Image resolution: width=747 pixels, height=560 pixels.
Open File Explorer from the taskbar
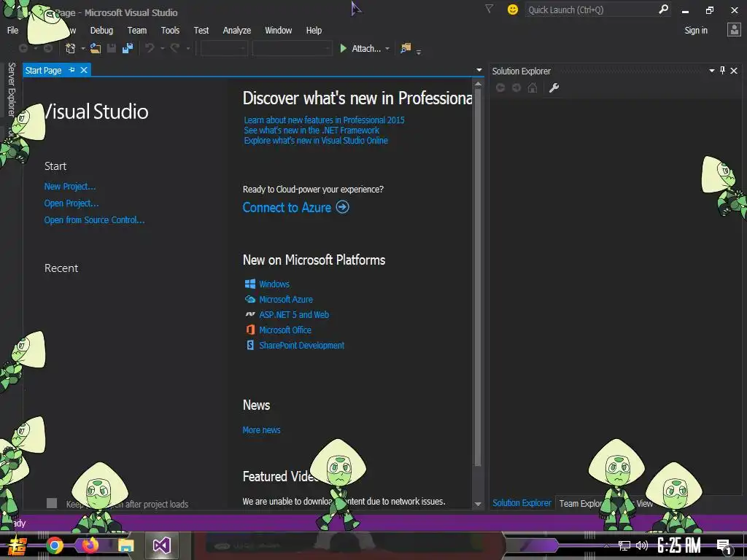[125, 545]
